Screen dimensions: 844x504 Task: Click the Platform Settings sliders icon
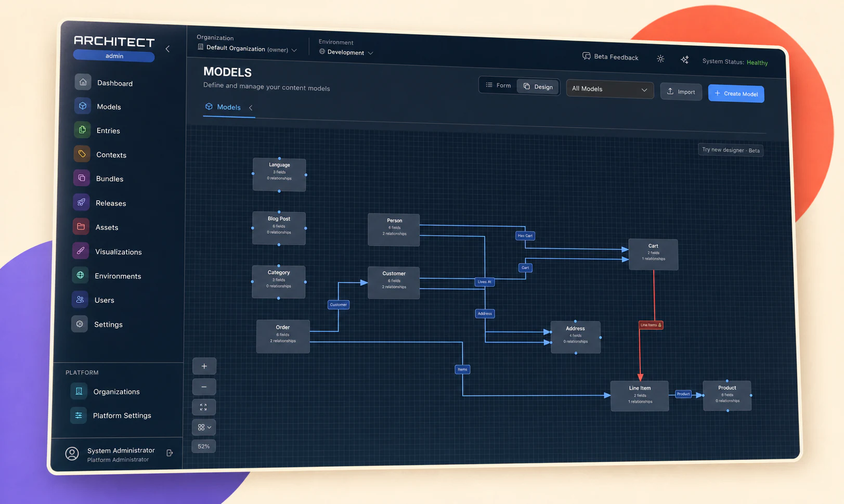click(x=79, y=415)
